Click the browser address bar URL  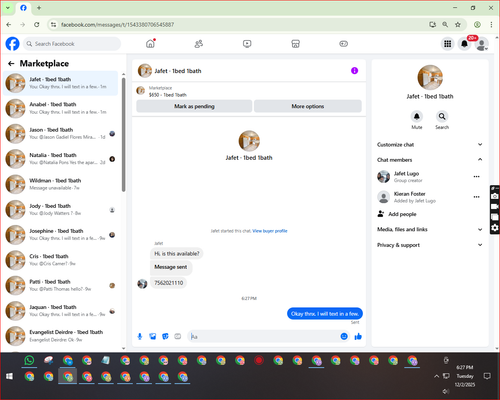[117, 25]
